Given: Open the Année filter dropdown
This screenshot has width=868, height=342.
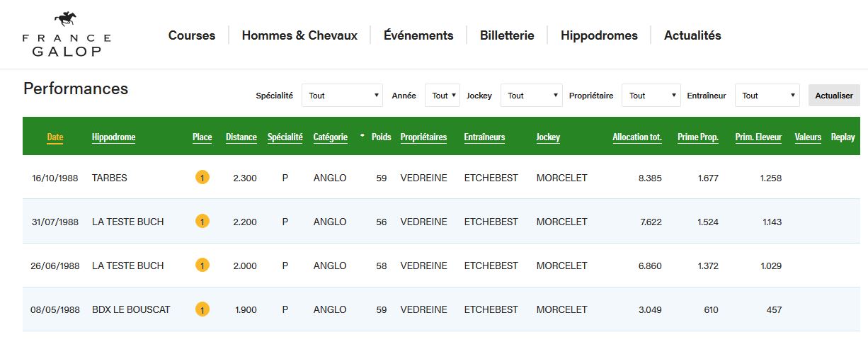Looking at the screenshot, I should click(442, 96).
